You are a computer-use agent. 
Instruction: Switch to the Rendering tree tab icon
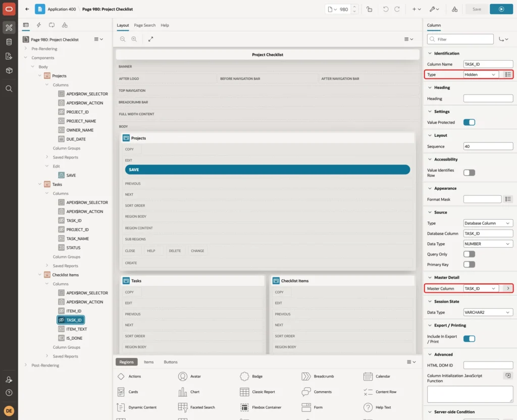(x=26, y=25)
